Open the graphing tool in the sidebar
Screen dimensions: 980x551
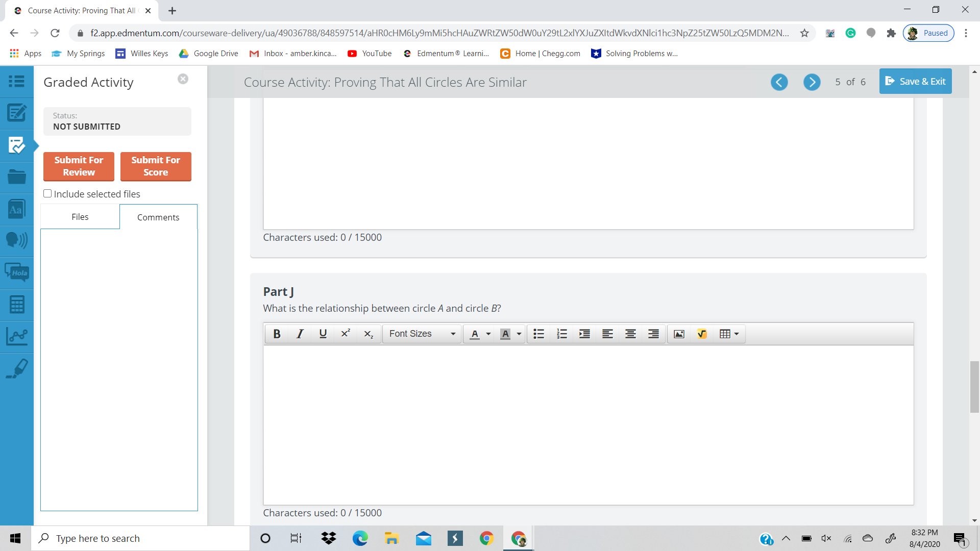17,337
